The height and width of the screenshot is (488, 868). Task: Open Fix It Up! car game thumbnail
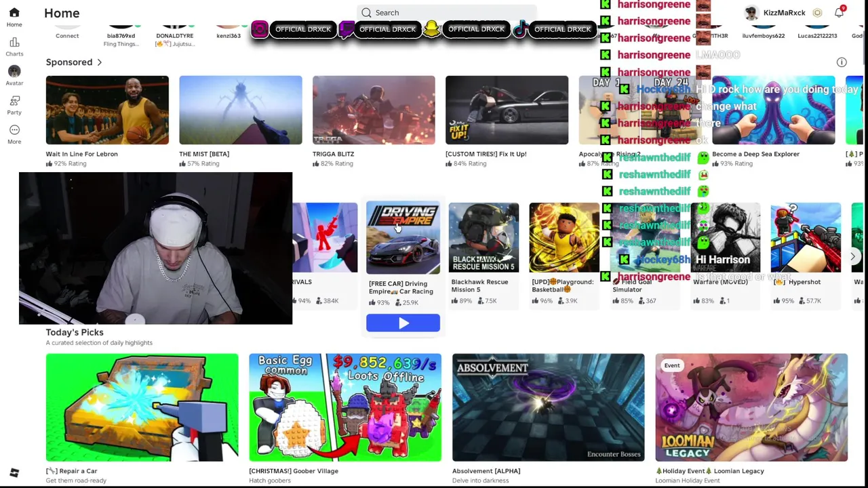[507, 110]
